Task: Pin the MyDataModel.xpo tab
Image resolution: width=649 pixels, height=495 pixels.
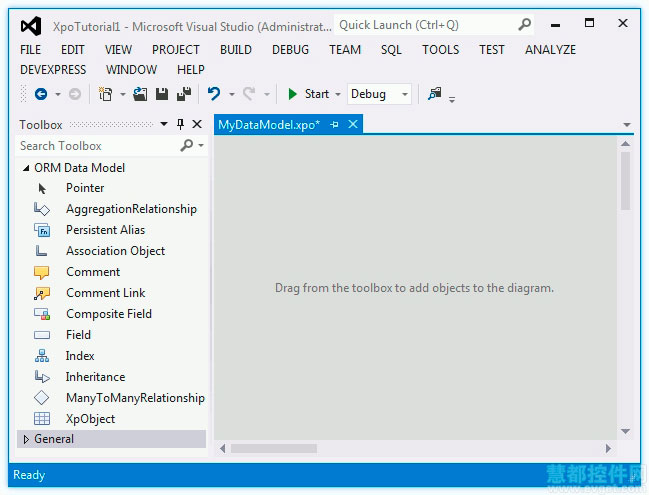Action: click(x=334, y=124)
